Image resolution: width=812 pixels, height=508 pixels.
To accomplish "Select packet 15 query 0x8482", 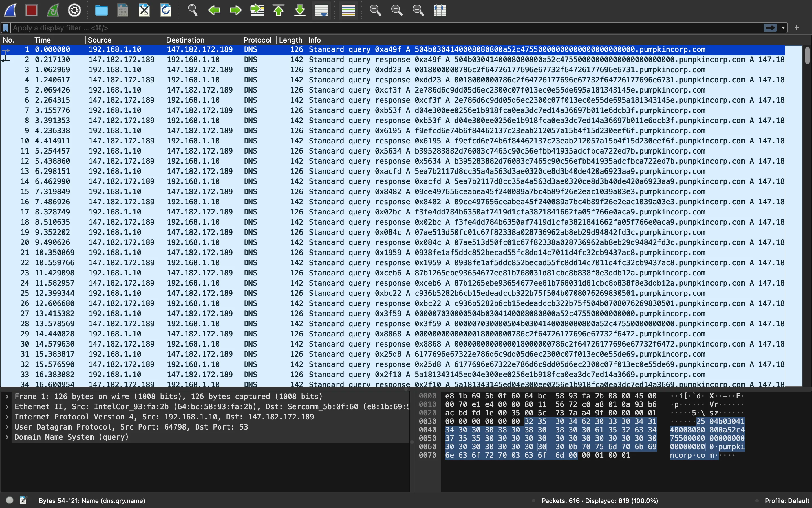I will click(392, 192).
